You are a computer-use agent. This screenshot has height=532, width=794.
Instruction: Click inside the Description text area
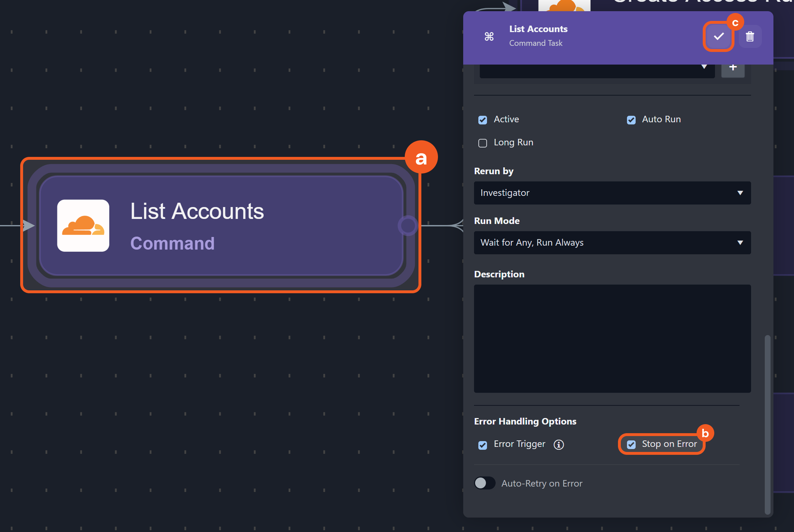point(612,338)
